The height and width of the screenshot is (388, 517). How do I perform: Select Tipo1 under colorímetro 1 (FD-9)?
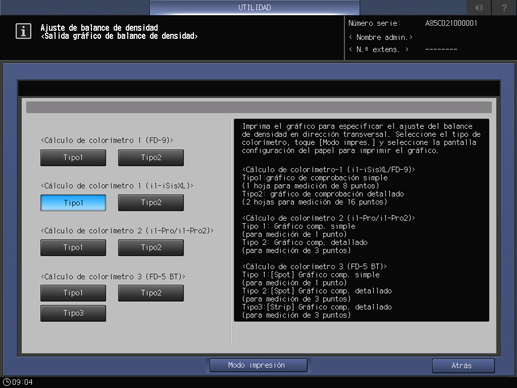click(x=73, y=157)
